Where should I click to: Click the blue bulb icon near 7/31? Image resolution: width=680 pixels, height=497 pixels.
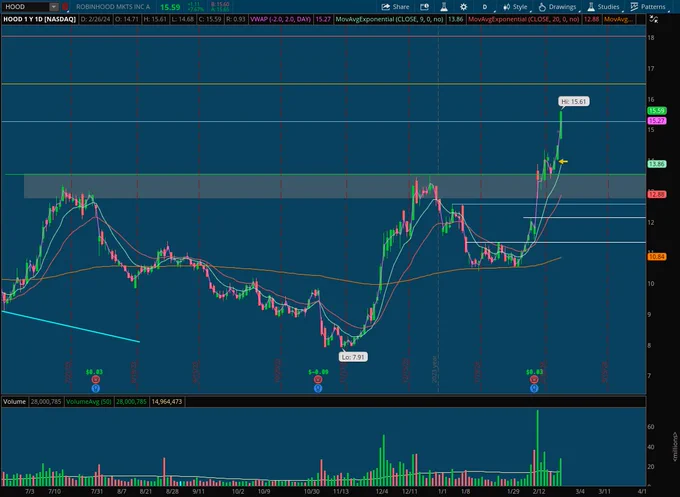point(95,388)
